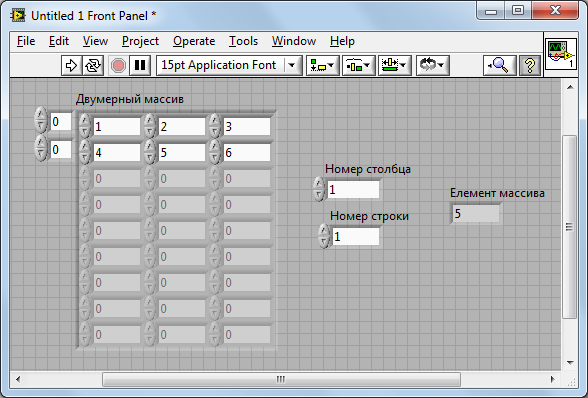Click array cell containing 4

pyautogui.click(x=117, y=153)
